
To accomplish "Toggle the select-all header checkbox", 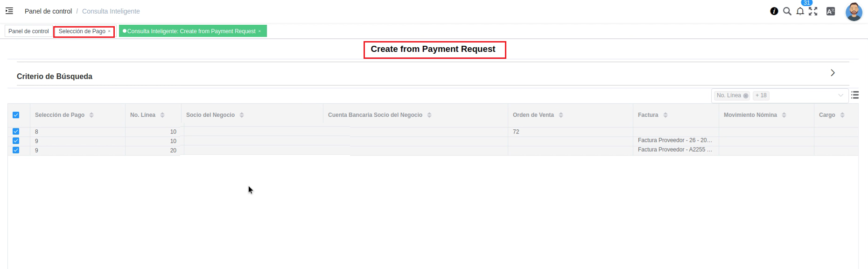I will pyautogui.click(x=16, y=115).
